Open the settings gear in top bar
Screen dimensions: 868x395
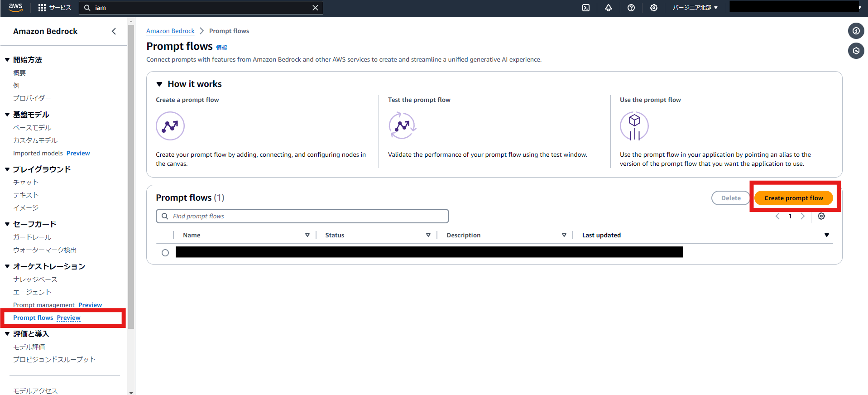point(653,8)
